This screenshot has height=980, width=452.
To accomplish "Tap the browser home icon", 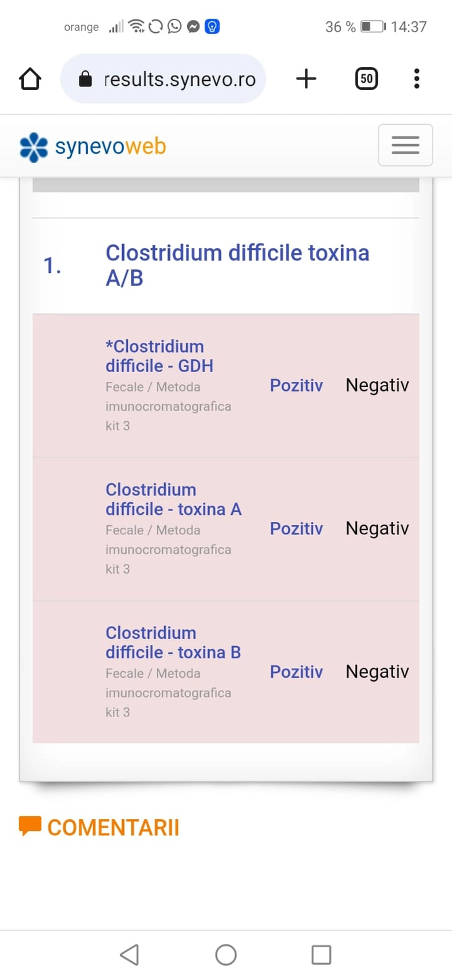I will pyautogui.click(x=30, y=79).
